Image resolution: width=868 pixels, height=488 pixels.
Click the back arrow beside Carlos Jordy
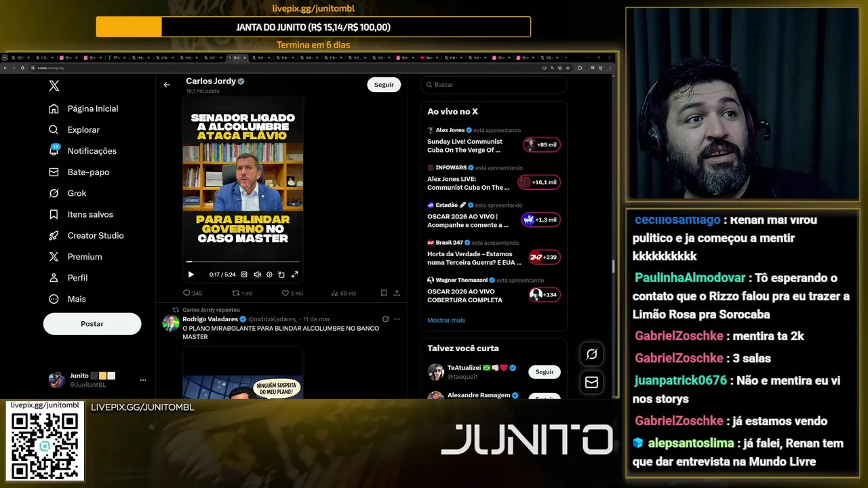point(167,85)
